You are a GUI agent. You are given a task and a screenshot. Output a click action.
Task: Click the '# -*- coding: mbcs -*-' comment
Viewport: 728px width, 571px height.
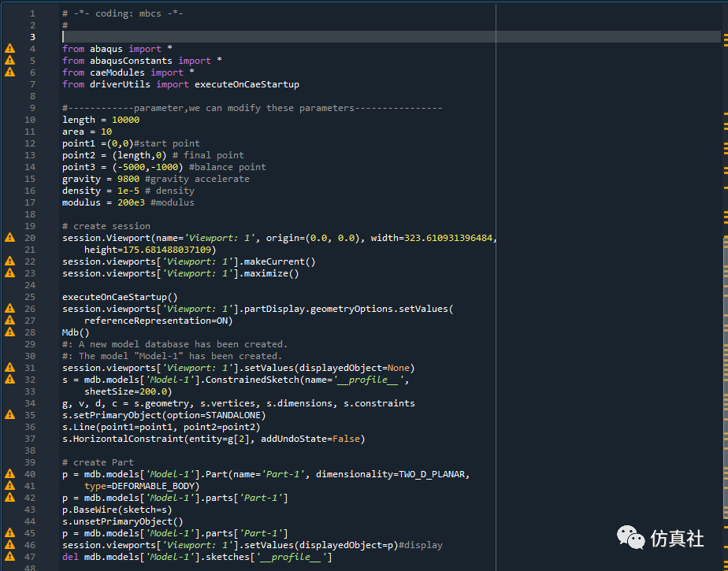(123, 13)
